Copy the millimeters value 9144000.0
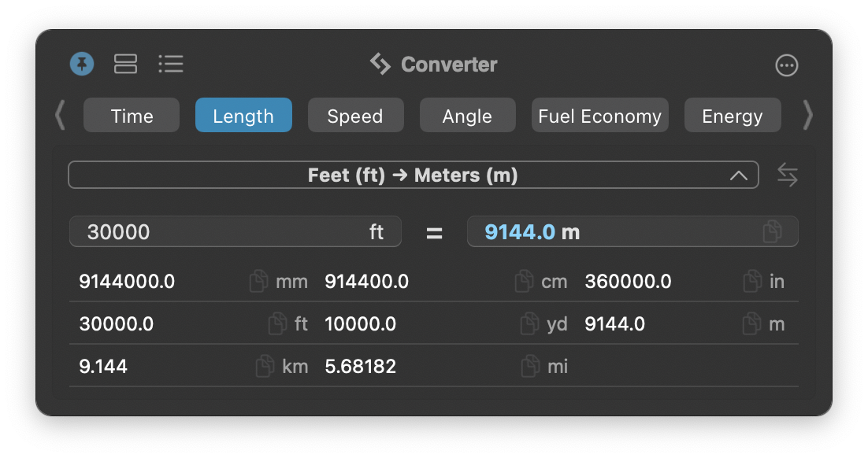Screen dimensions: 868x458 click(258, 281)
